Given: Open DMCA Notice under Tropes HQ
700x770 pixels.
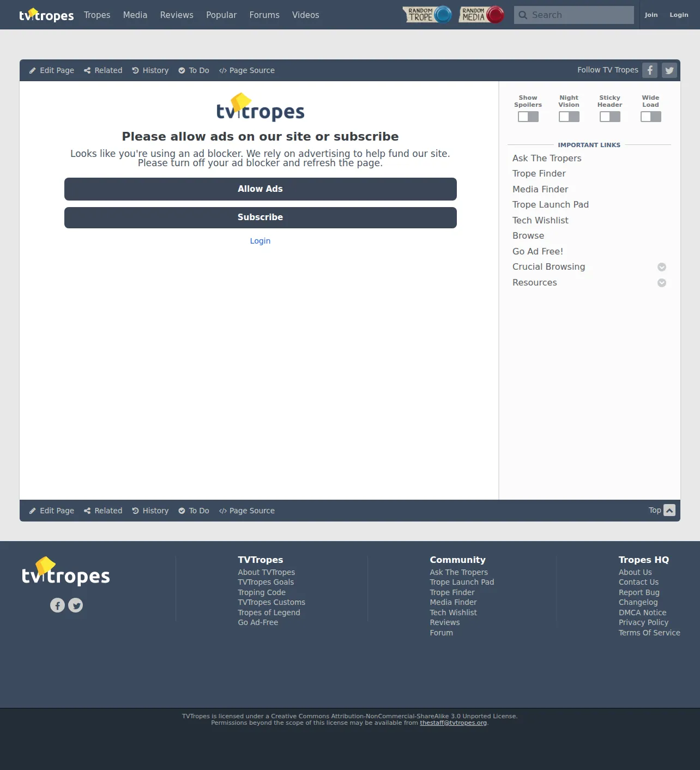Looking at the screenshot, I should [643, 613].
